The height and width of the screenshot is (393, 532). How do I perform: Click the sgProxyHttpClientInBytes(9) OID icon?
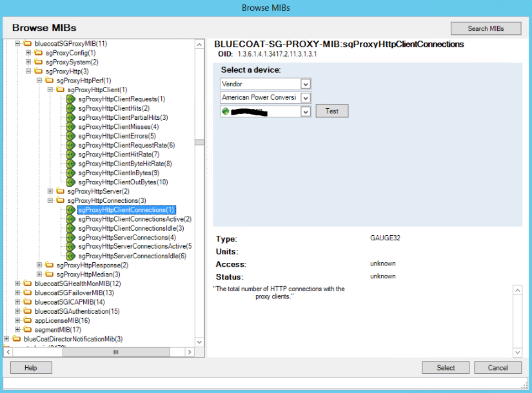click(70, 173)
